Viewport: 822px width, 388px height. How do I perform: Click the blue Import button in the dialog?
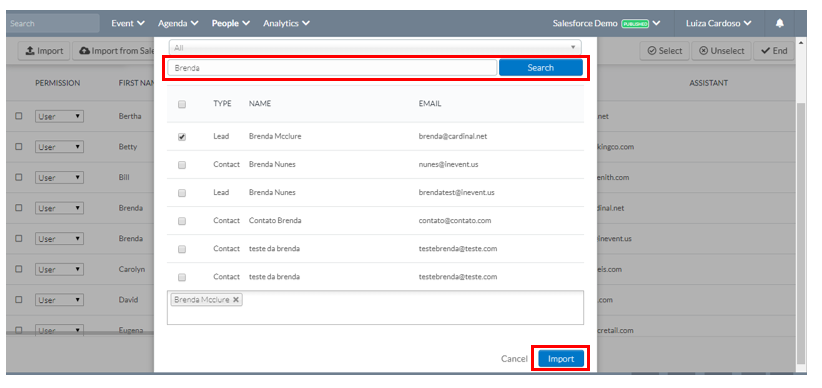pos(561,359)
